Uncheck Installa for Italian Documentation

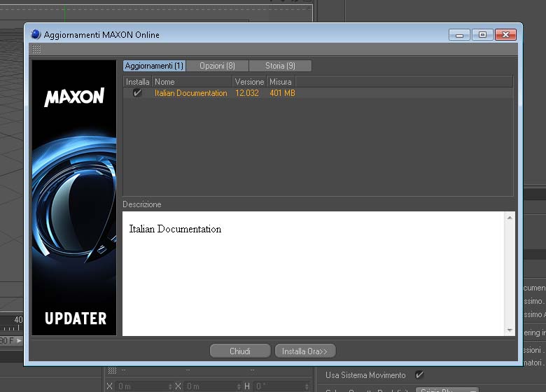click(x=137, y=92)
